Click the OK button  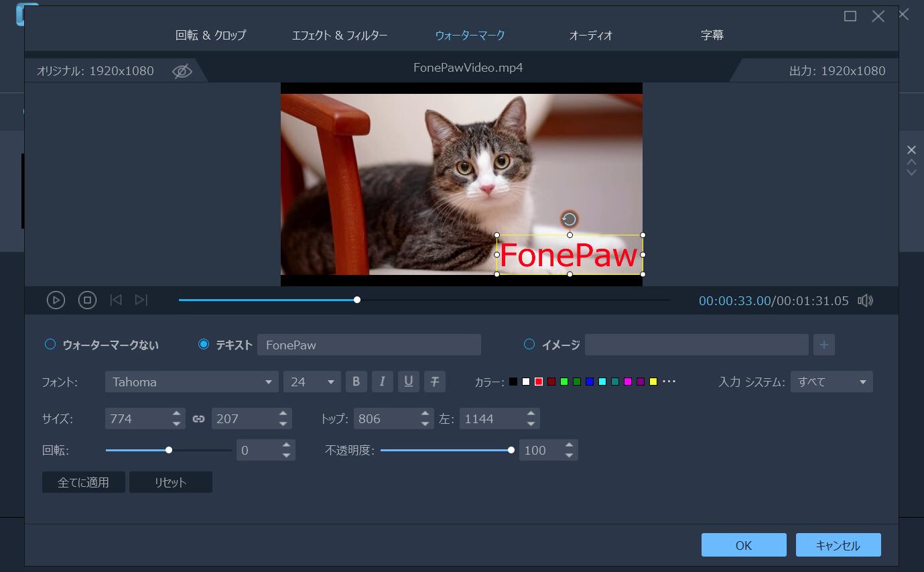(x=744, y=545)
